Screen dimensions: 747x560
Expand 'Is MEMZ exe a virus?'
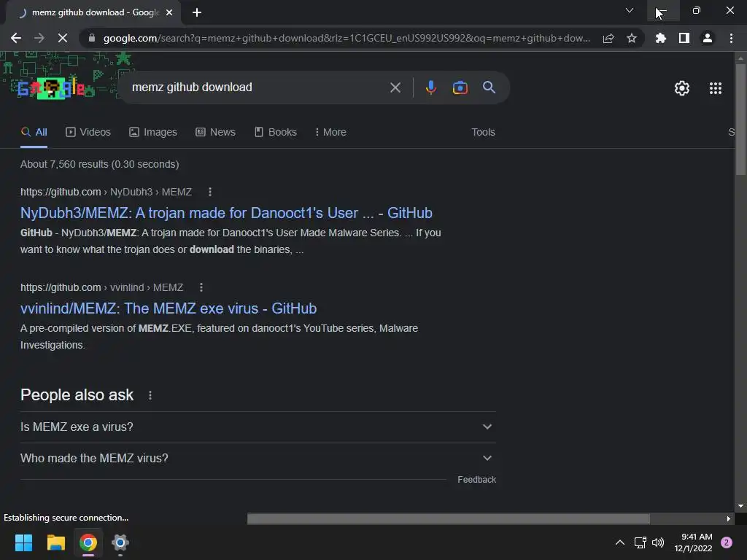pos(258,427)
